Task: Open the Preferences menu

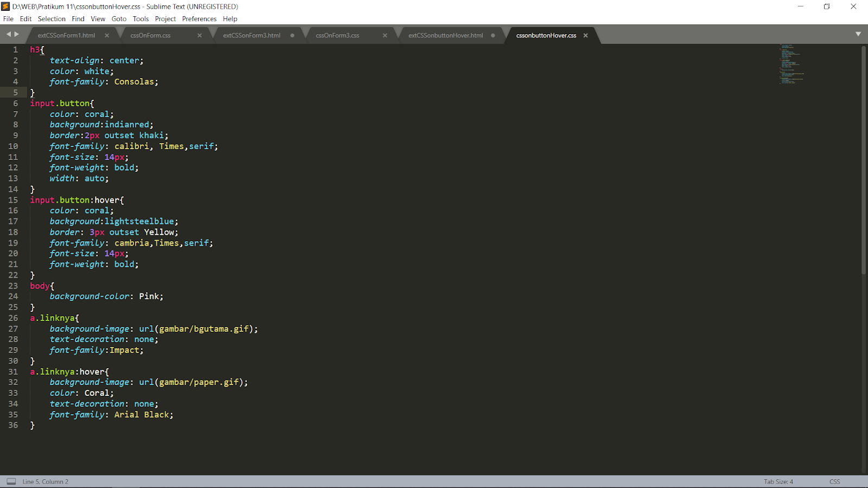Action: pos(199,18)
